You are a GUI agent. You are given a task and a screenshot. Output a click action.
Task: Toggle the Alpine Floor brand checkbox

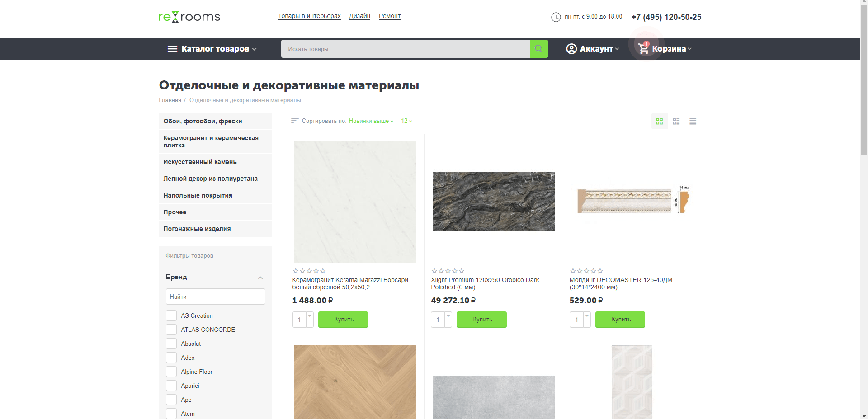pos(171,372)
